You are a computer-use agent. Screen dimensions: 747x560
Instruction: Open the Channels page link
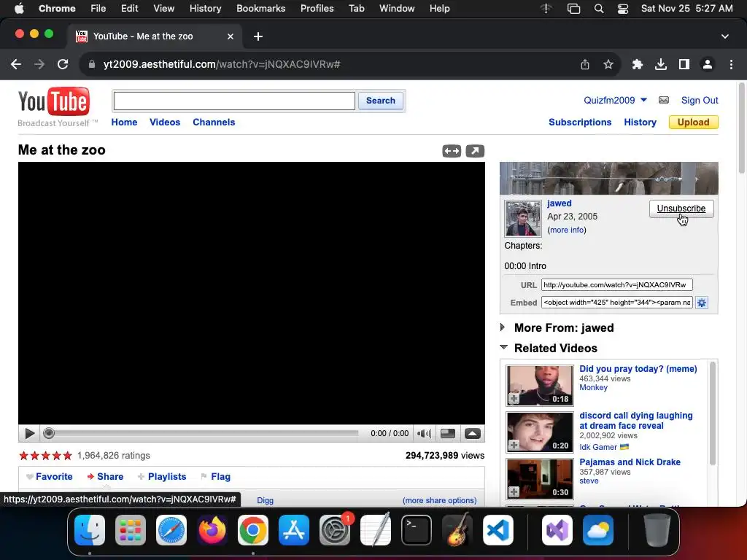(x=214, y=122)
